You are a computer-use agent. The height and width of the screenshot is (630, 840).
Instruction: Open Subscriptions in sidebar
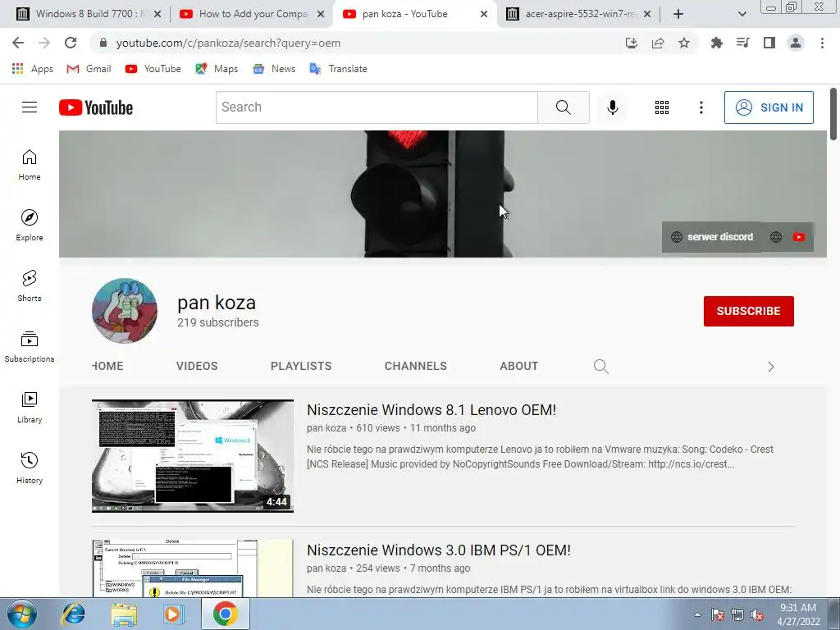pos(30,347)
